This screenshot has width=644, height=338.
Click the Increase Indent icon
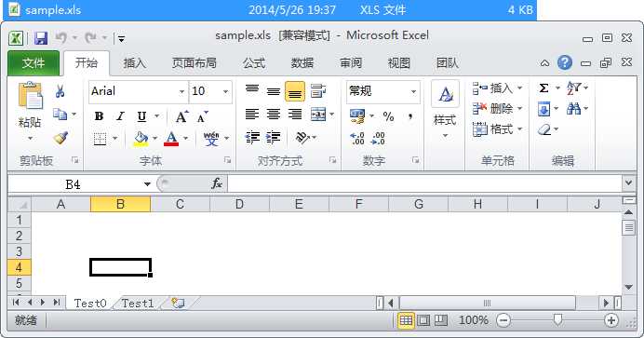[x=274, y=137]
